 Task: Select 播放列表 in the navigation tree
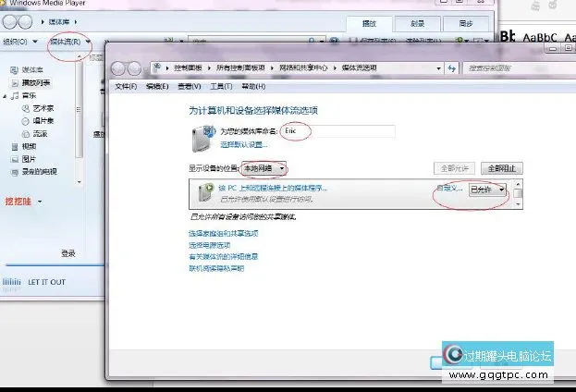(x=36, y=82)
